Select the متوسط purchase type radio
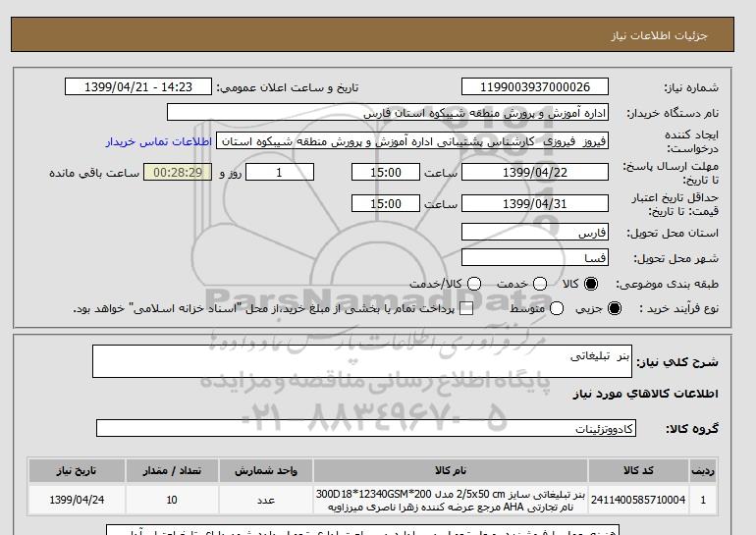The width and height of the screenshot is (756, 535). tap(557, 308)
